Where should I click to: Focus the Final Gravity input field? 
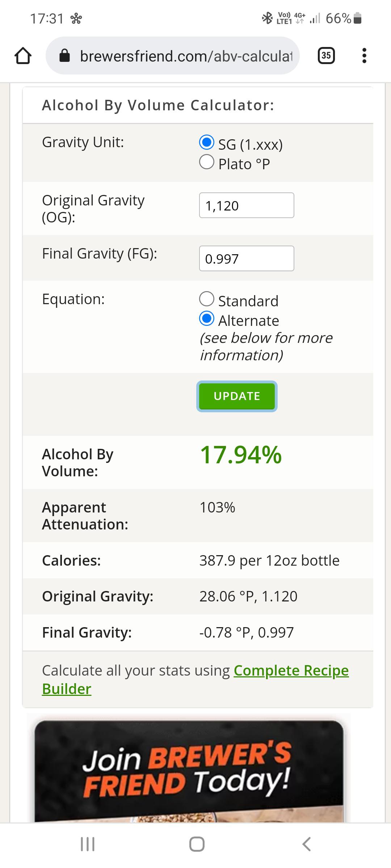(246, 258)
